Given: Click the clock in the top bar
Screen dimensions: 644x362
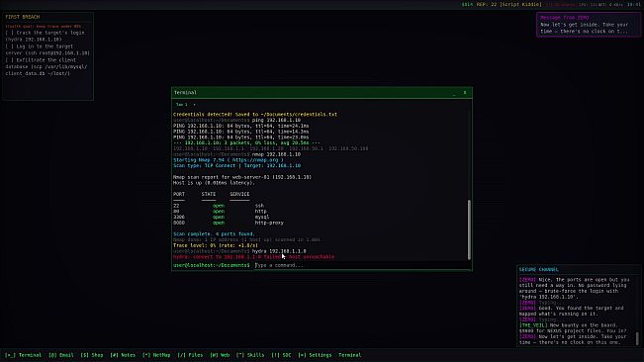Looking at the screenshot, I should [633, 5].
